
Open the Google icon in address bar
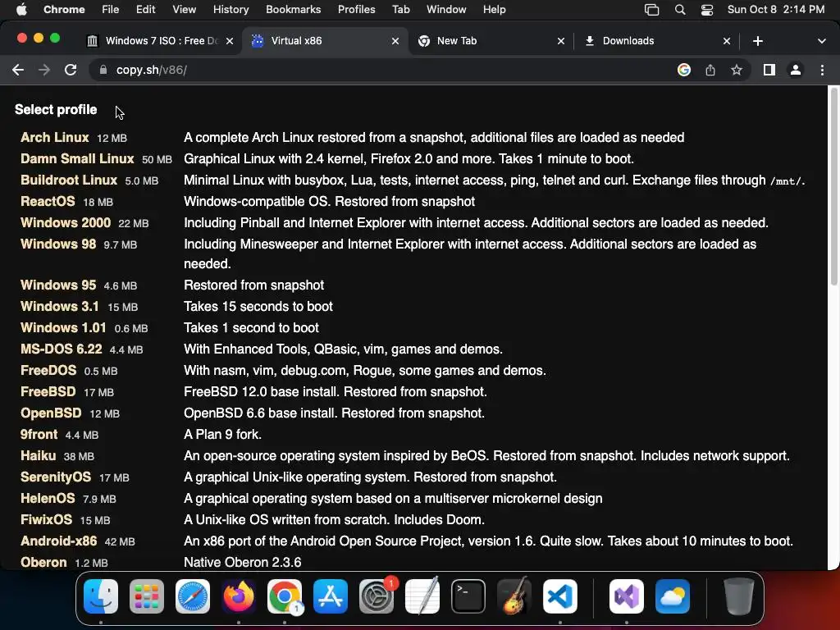pos(684,71)
